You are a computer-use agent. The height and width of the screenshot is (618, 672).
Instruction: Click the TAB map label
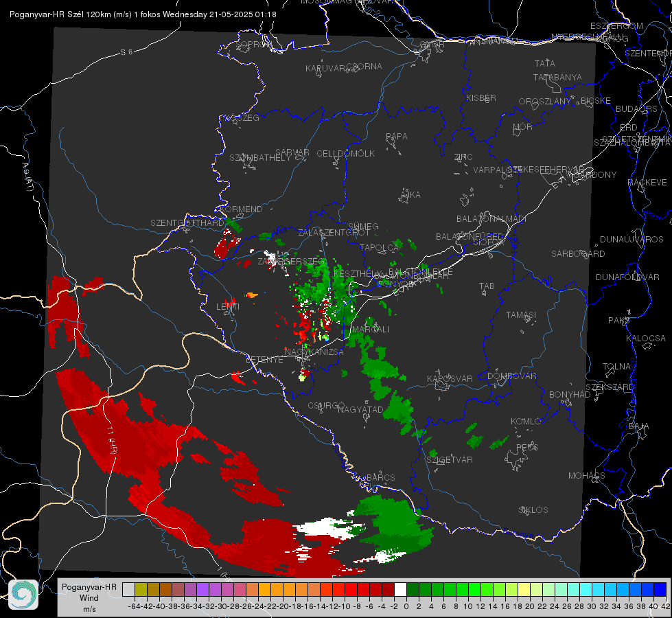(487, 286)
